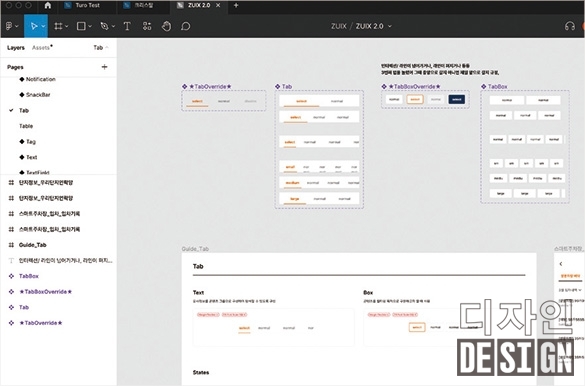Image resolution: width=585 pixels, height=386 pixels.
Task: Click select tab in TabOverride component
Action: pyautogui.click(x=197, y=101)
